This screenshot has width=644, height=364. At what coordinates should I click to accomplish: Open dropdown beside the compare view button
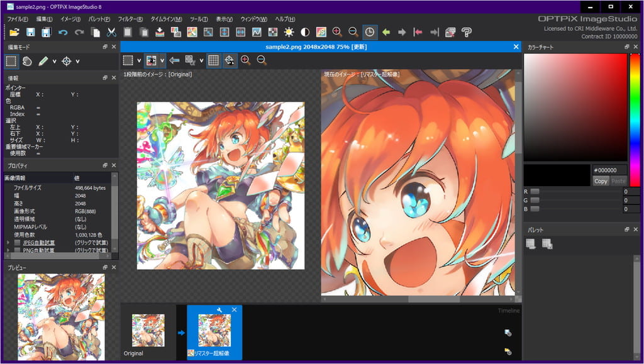click(x=162, y=60)
